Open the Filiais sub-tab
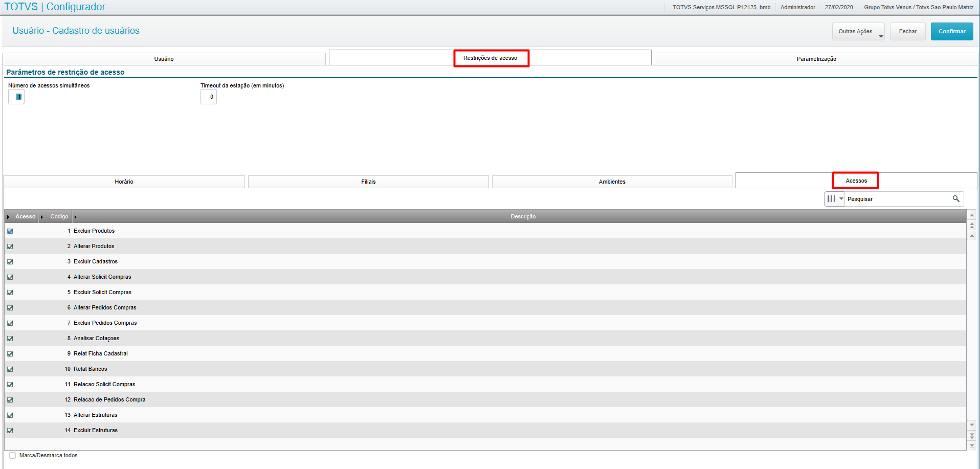 click(x=368, y=182)
